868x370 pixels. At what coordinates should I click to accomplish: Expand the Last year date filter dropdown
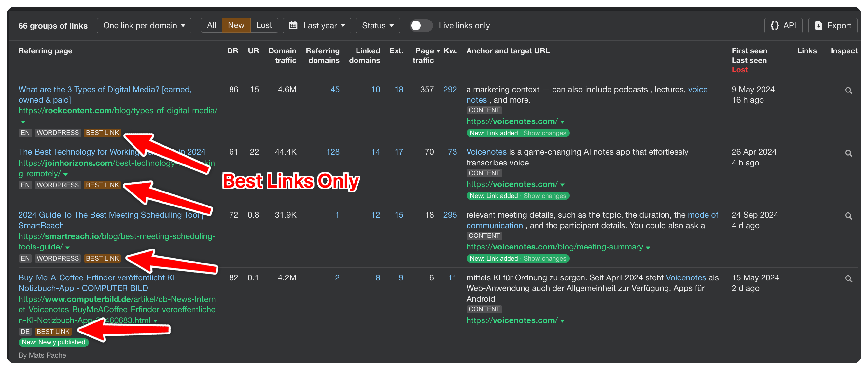317,25
